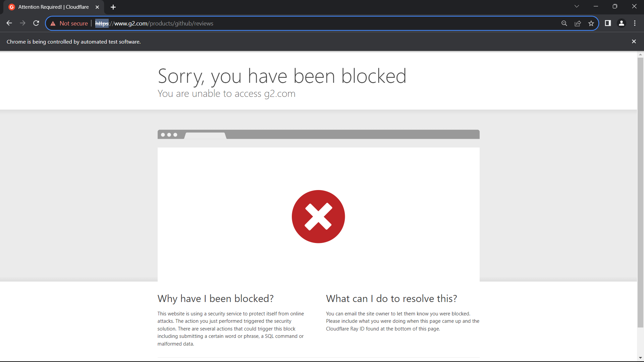The image size is (644, 362).
Task: Click the Why have I been blocked heading
Action: pos(215,298)
